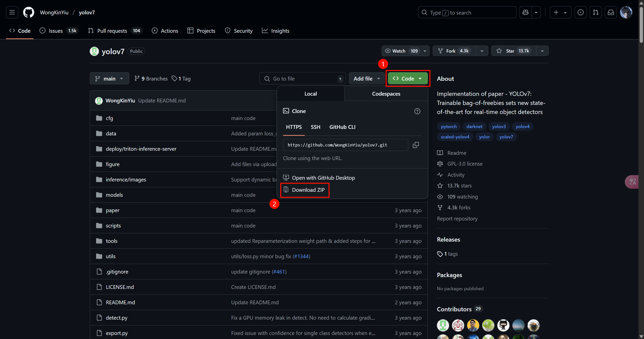Click the translate widget on right edge
This screenshot has width=644, height=339.
tap(633, 182)
